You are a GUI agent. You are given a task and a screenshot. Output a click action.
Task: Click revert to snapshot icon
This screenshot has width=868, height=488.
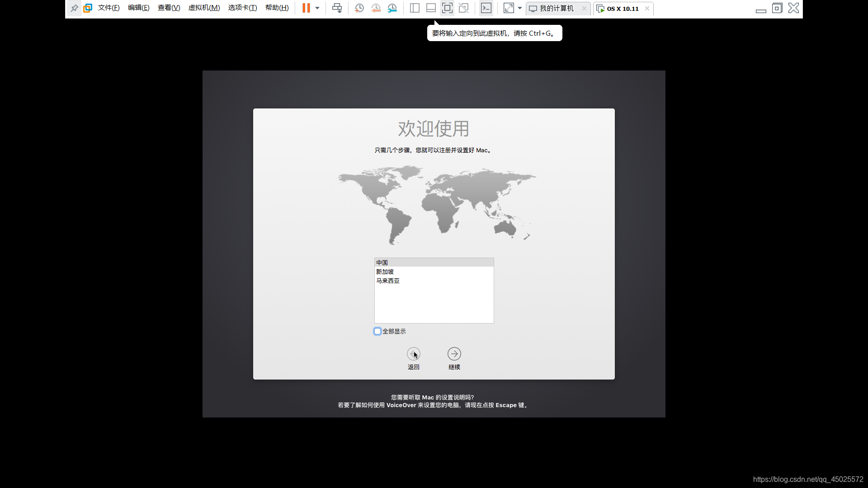pyautogui.click(x=376, y=8)
